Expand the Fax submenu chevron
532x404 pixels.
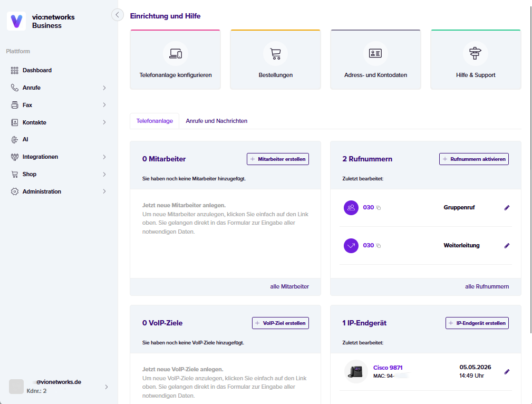tap(104, 105)
